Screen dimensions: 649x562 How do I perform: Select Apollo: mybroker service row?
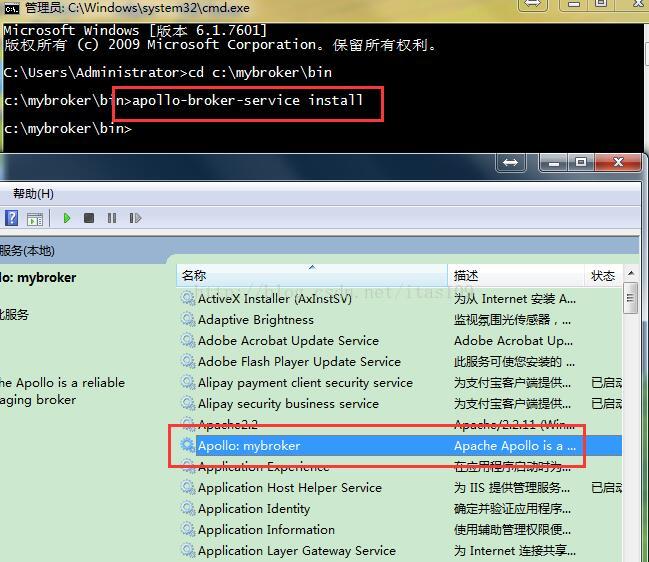pyautogui.click(x=401, y=446)
